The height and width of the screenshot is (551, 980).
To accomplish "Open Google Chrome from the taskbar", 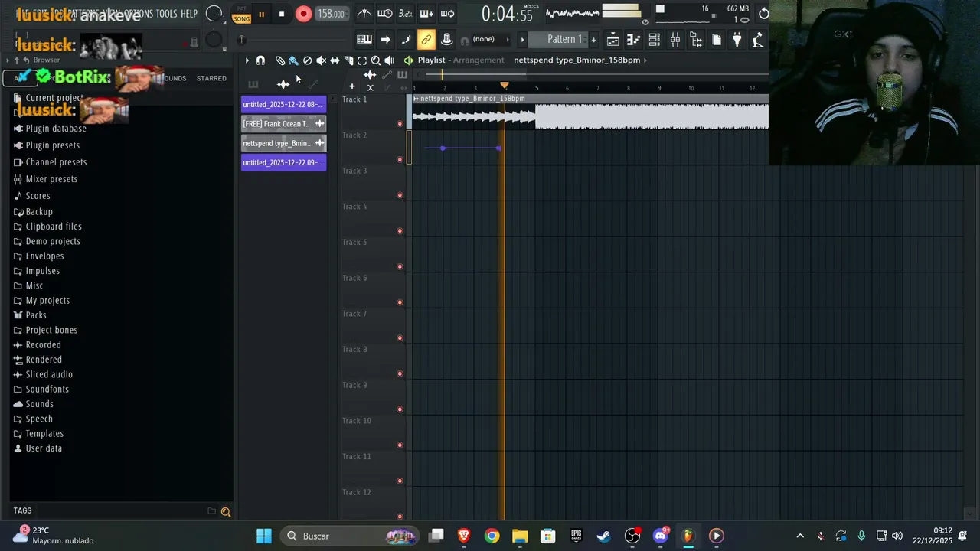I will pyautogui.click(x=492, y=536).
